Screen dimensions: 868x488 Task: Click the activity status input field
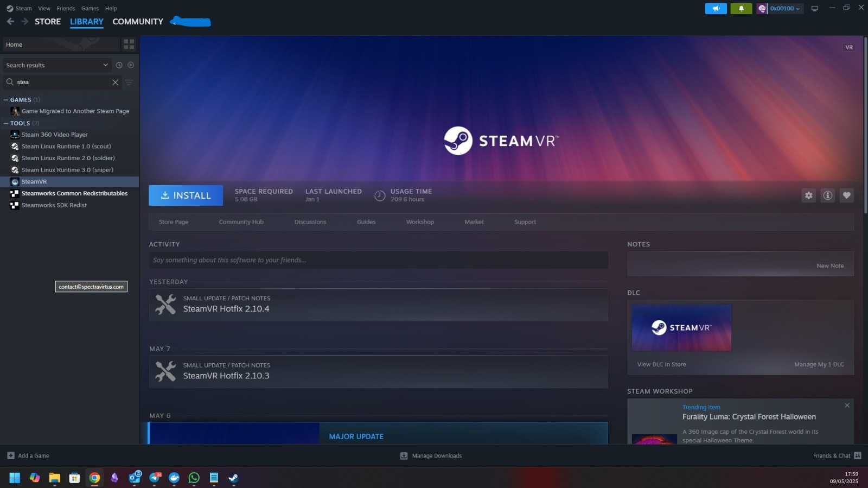(x=378, y=260)
